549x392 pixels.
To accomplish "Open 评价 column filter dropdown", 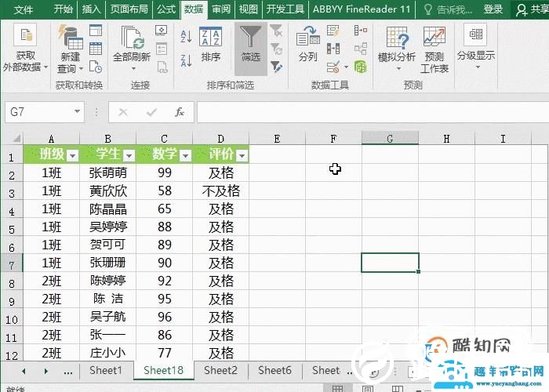I will pos(242,155).
